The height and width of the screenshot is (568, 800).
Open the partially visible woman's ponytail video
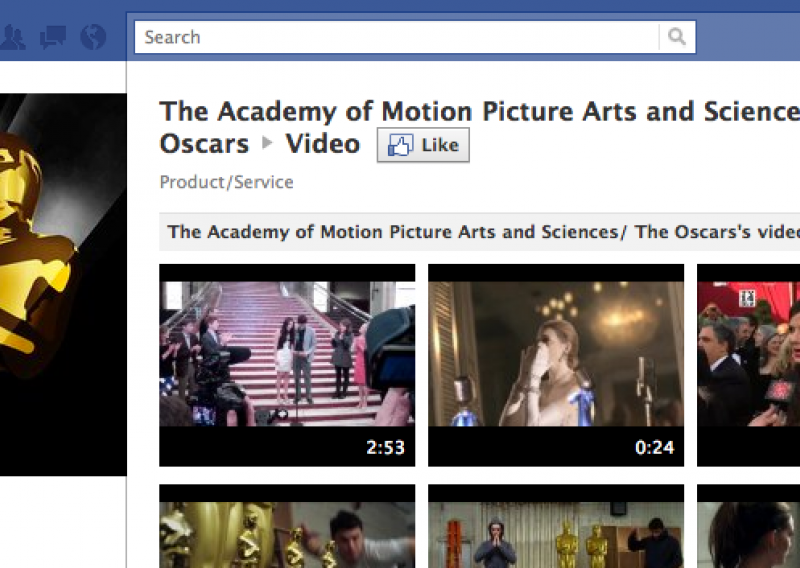(x=748, y=526)
